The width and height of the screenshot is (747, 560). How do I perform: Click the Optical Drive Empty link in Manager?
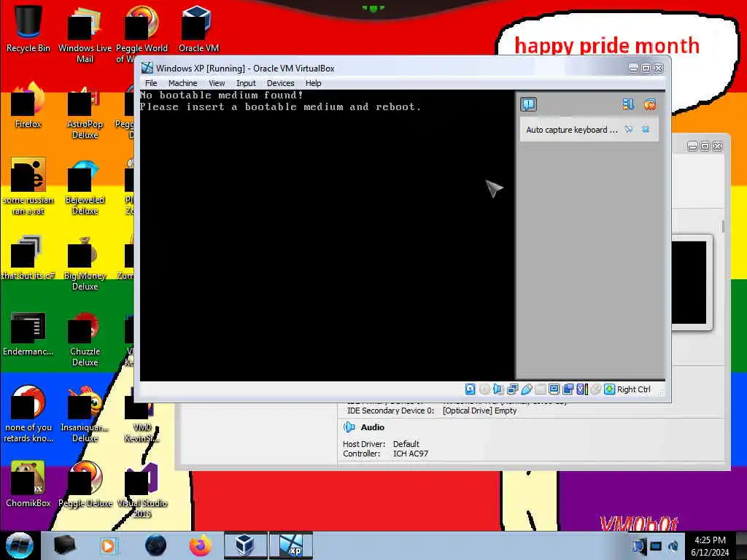(479, 411)
